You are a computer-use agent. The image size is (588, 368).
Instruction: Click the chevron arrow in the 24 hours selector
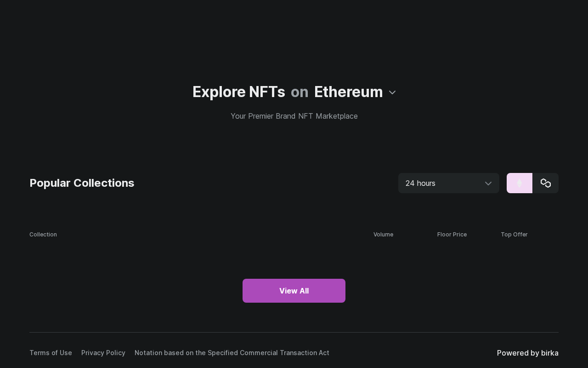pos(488,184)
